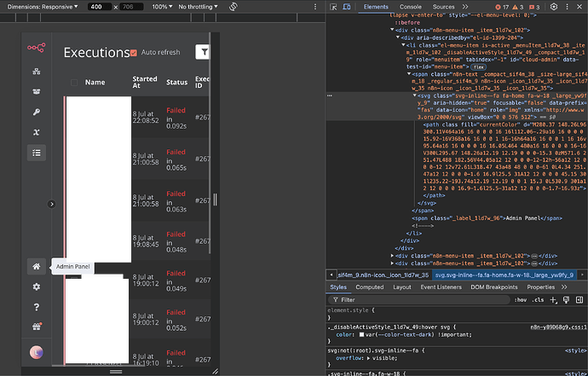Image resolution: width=588 pixels, height=376 pixels.
Task: Select the n8n-icon._icon_1ld7w_35 breadcrumb
Action: (383, 275)
